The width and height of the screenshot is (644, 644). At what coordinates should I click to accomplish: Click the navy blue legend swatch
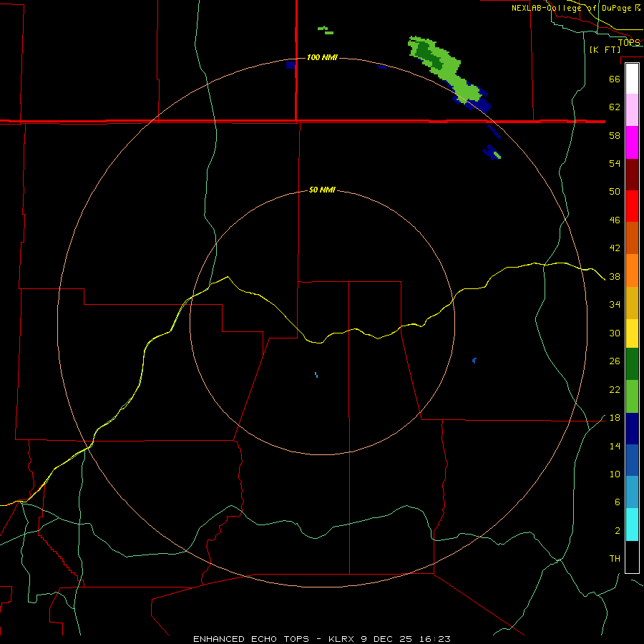632,429
